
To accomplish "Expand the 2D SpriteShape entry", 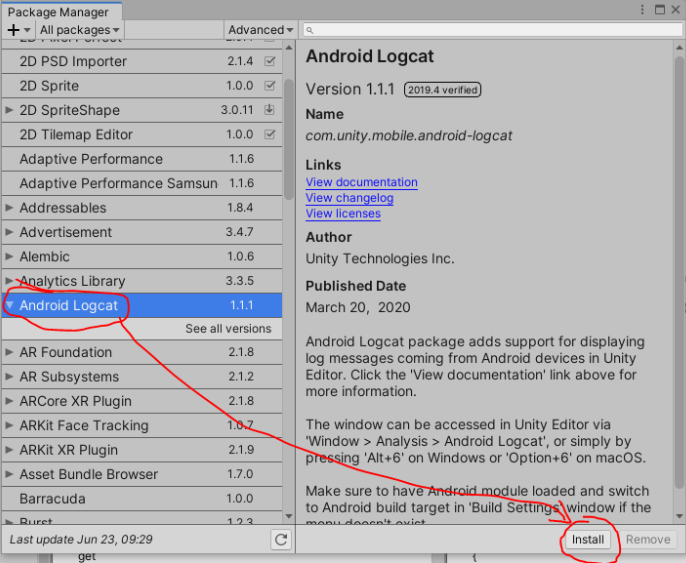I will (9, 110).
